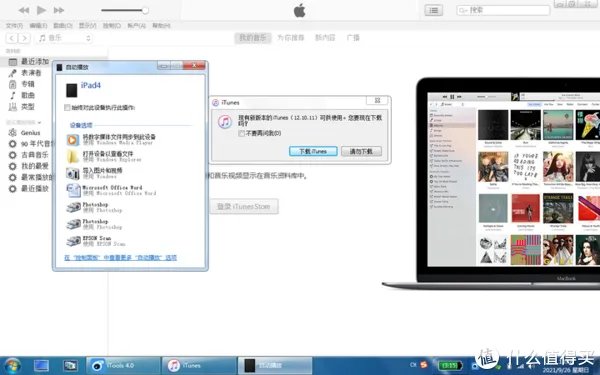This screenshot has width=600, height=375.
Task: Close the 自动播放 AutoPlay window
Action: (194, 66)
